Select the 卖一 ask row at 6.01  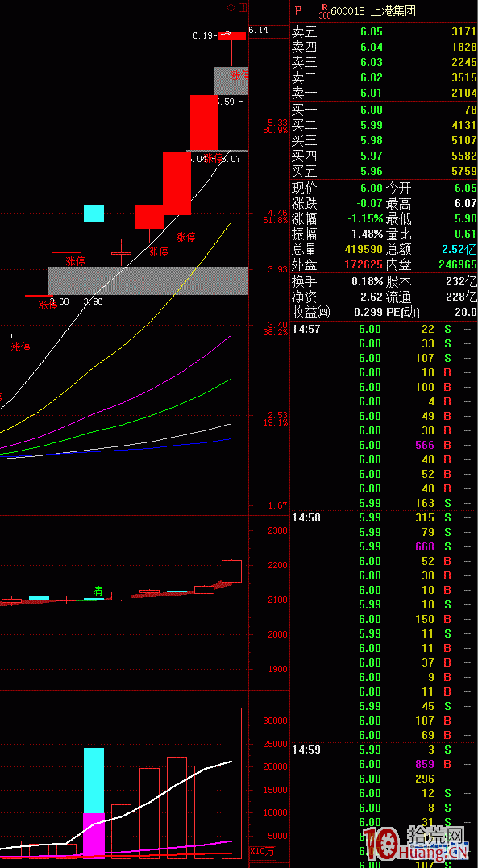click(x=384, y=93)
